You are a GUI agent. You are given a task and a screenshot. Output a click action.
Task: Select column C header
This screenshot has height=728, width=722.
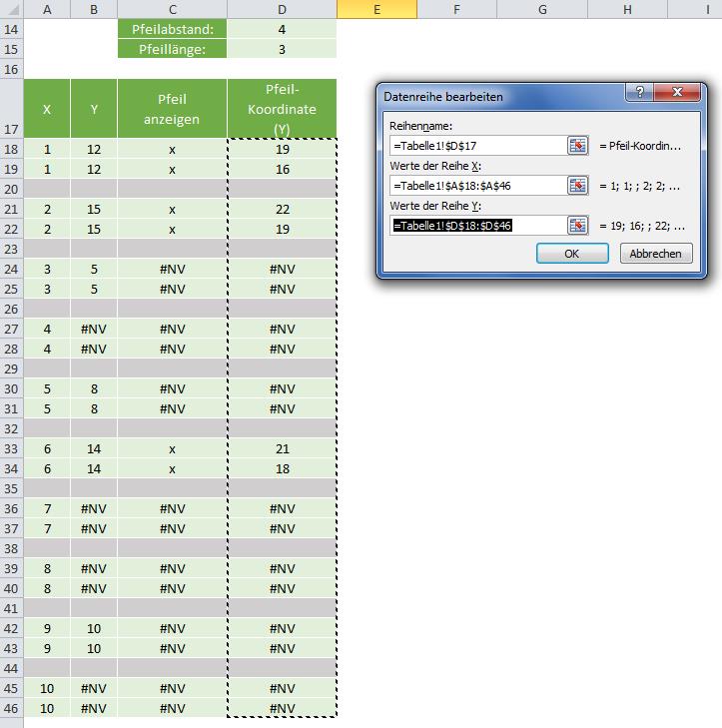pyautogui.click(x=172, y=9)
